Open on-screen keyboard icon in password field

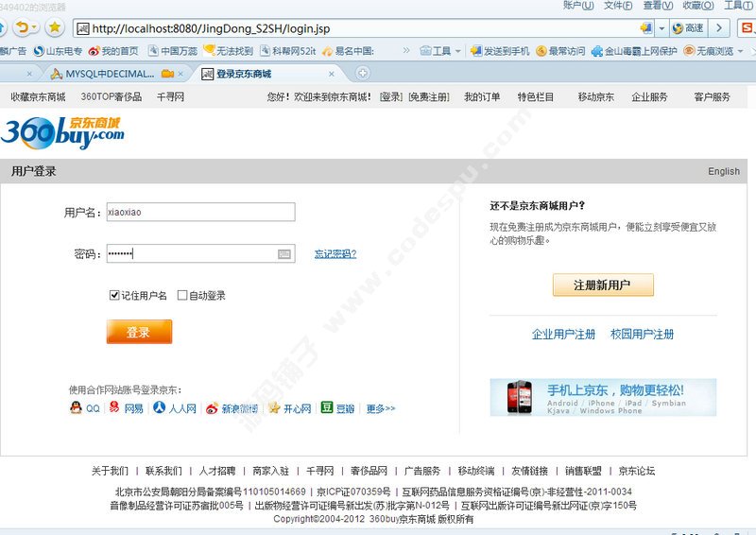284,253
